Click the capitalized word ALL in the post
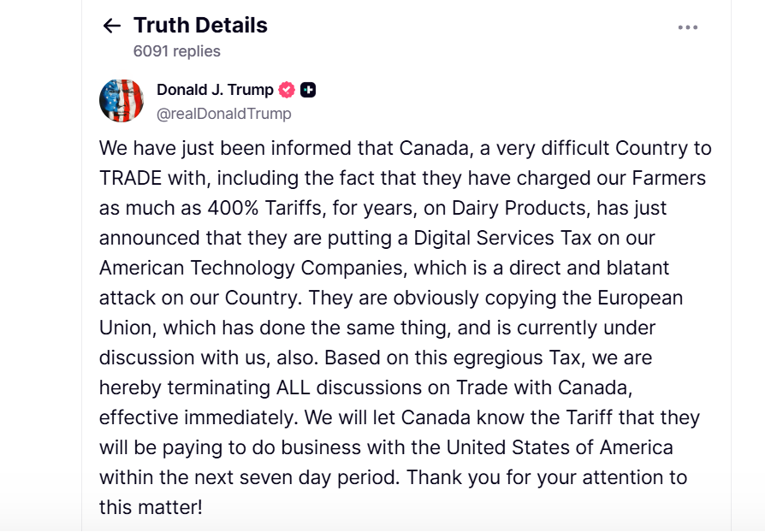 click(294, 388)
